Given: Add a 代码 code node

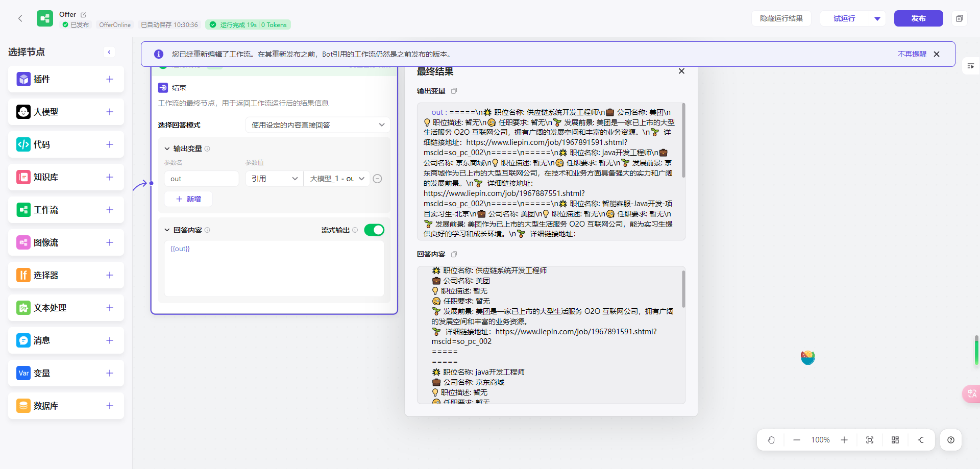Looking at the screenshot, I should 110,144.
